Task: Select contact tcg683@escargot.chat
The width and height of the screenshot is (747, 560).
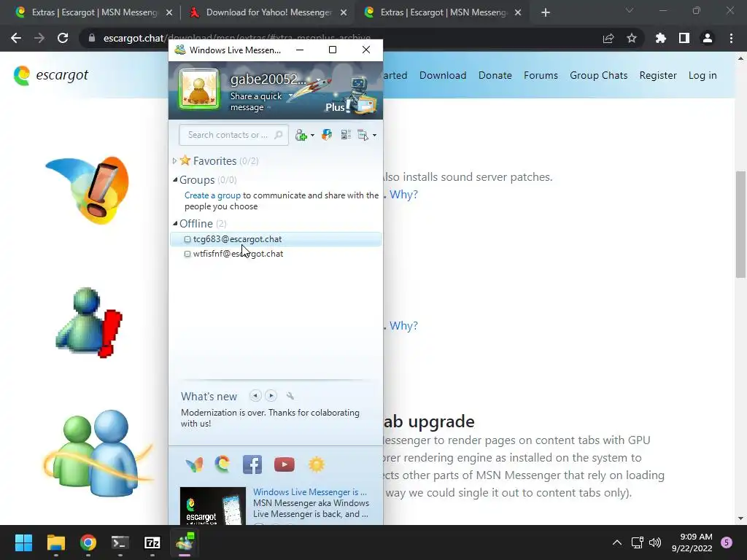Action: pyautogui.click(x=275, y=239)
